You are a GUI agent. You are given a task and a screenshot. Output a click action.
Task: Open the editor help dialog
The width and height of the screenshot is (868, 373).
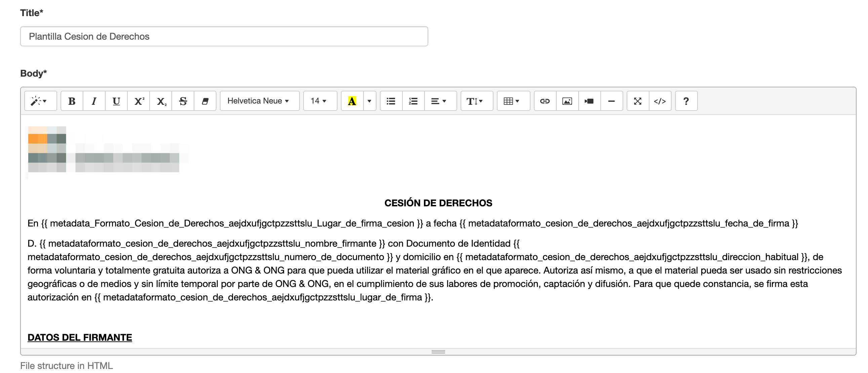coord(686,101)
